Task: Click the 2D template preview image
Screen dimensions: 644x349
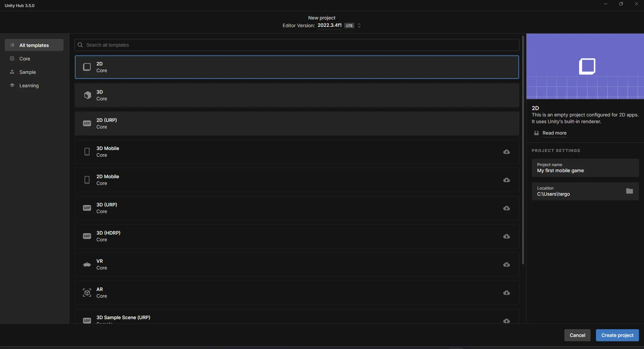Action: pyautogui.click(x=585, y=66)
